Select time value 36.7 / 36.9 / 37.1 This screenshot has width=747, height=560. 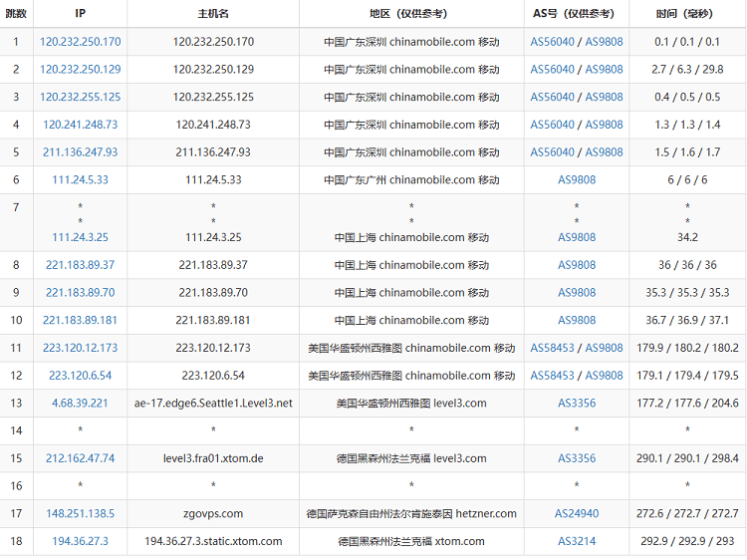pyautogui.click(x=687, y=320)
